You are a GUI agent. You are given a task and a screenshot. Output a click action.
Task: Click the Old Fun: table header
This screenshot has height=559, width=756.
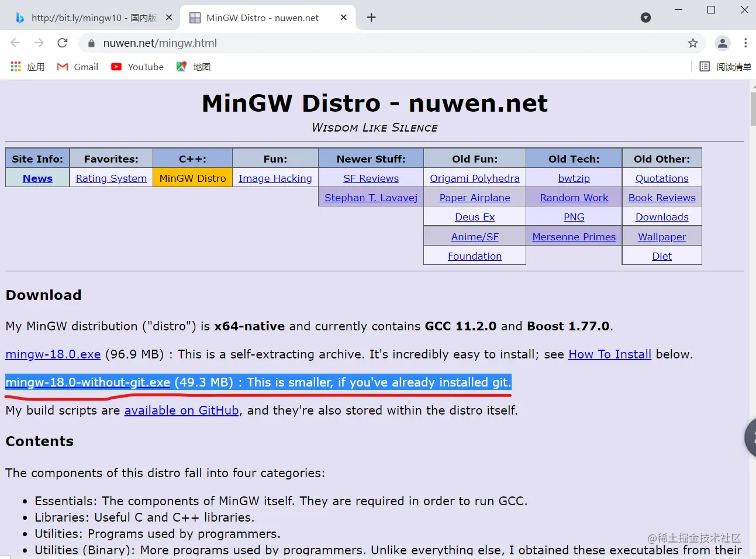point(475,159)
